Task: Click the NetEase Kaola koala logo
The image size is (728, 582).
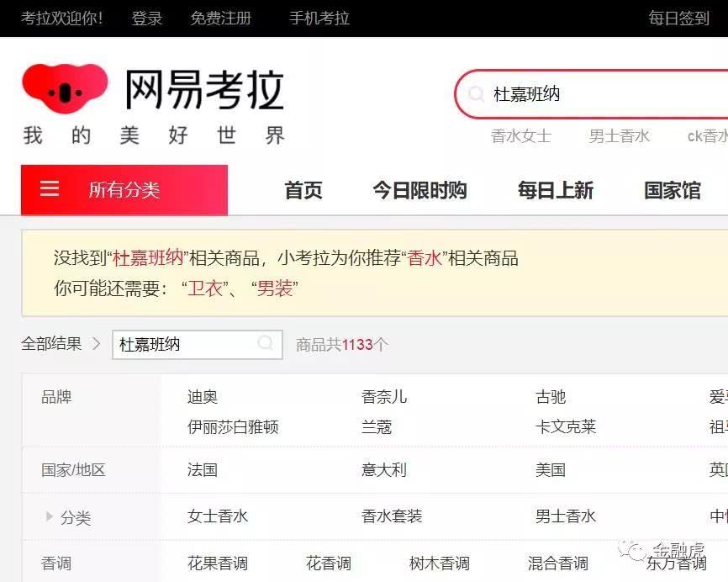Action: coord(65,87)
